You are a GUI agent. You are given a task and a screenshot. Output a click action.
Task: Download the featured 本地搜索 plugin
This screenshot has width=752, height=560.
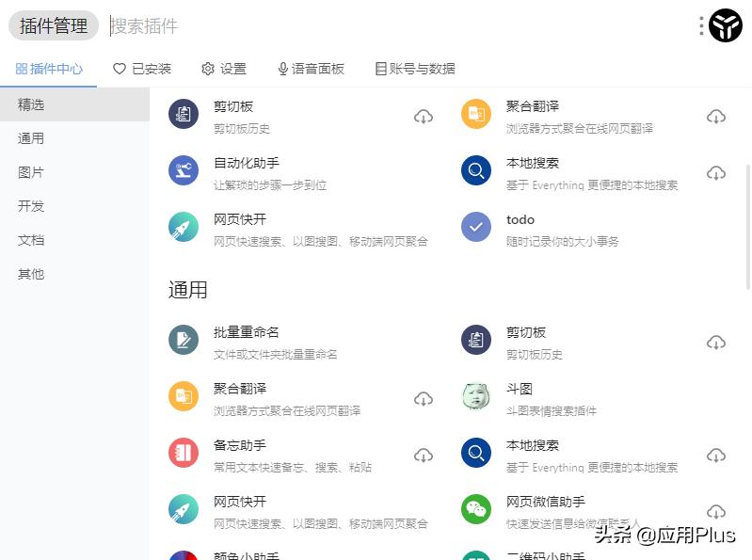pos(716,173)
